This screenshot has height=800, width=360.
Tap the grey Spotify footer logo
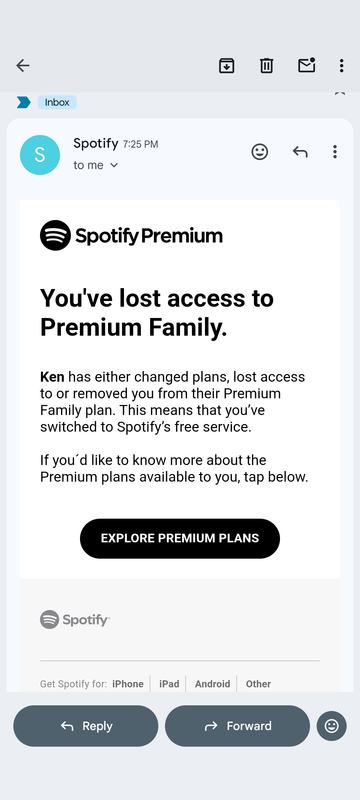tap(74, 619)
